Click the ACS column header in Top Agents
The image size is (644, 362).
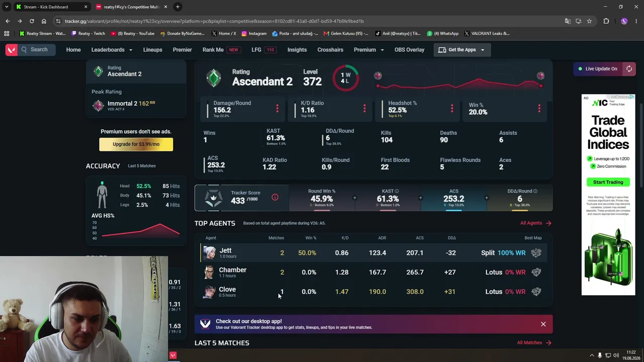(x=420, y=238)
